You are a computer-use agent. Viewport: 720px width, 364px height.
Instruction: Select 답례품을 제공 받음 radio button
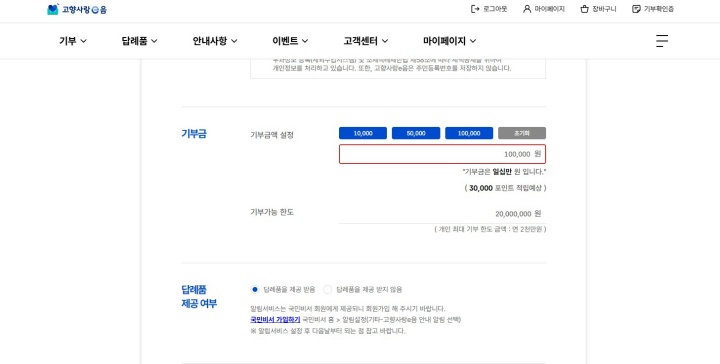[x=255, y=290]
